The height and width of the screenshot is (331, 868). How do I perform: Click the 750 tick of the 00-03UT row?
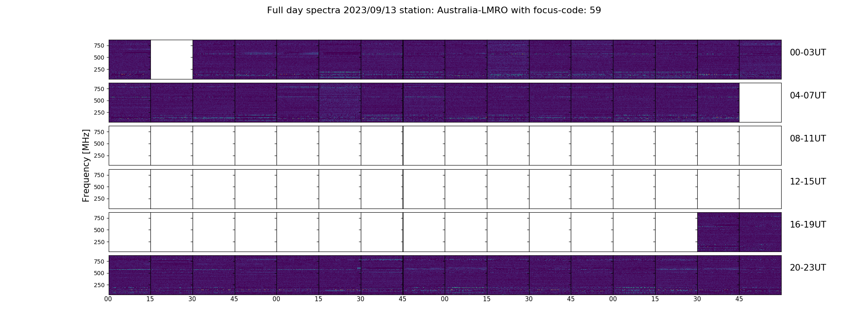tap(99, 46)
